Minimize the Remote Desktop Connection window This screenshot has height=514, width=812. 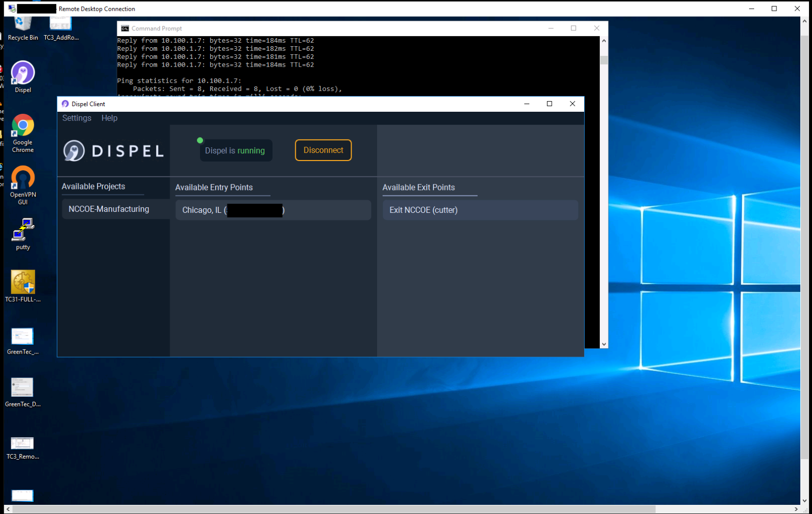(752, 9)
